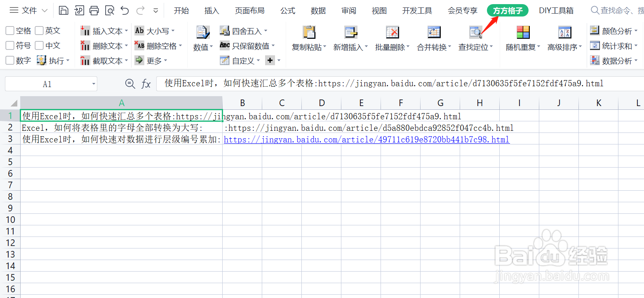Click cell A2 with uppercase conversion text
This screenshot has height=298, width=644.
tap(122, 128)
